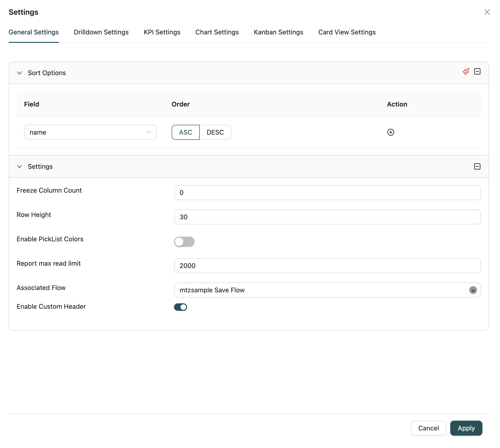Add a new sort field with plus icon

pos(391,132)
